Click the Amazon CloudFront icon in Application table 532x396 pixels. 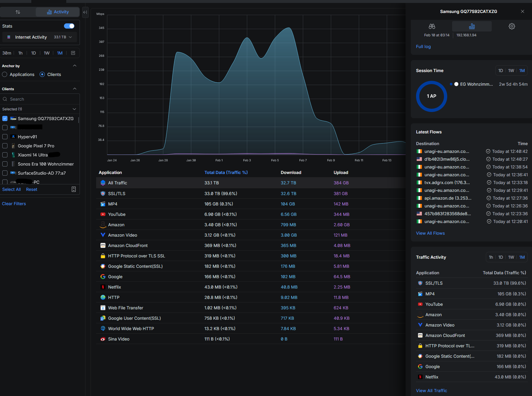pyautogui.click(x=103, y=245)
